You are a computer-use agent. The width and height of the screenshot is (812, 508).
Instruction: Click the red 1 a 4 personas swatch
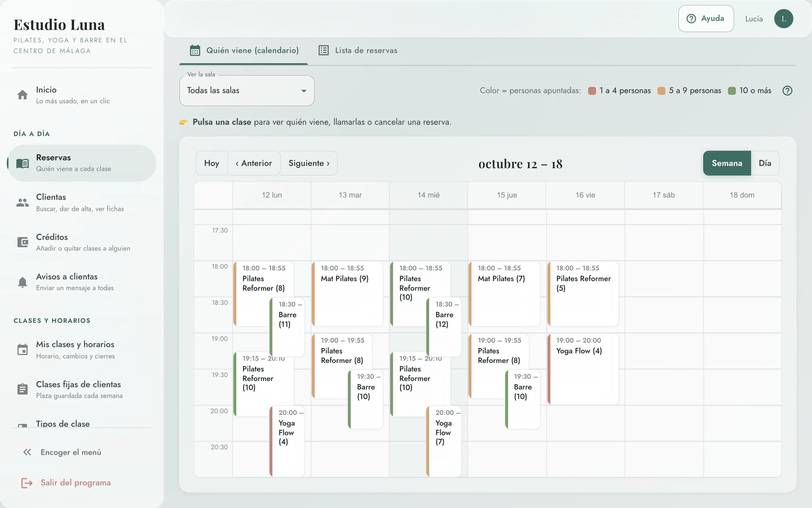click(592, 91)
